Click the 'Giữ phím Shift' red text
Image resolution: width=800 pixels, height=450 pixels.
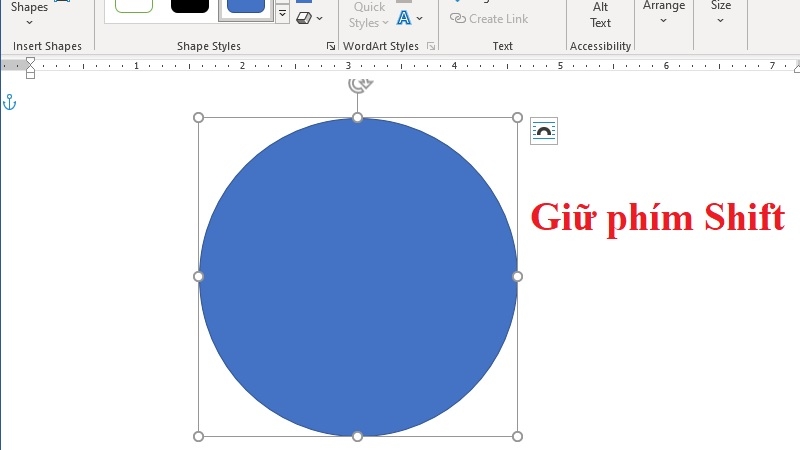point(658,218)
